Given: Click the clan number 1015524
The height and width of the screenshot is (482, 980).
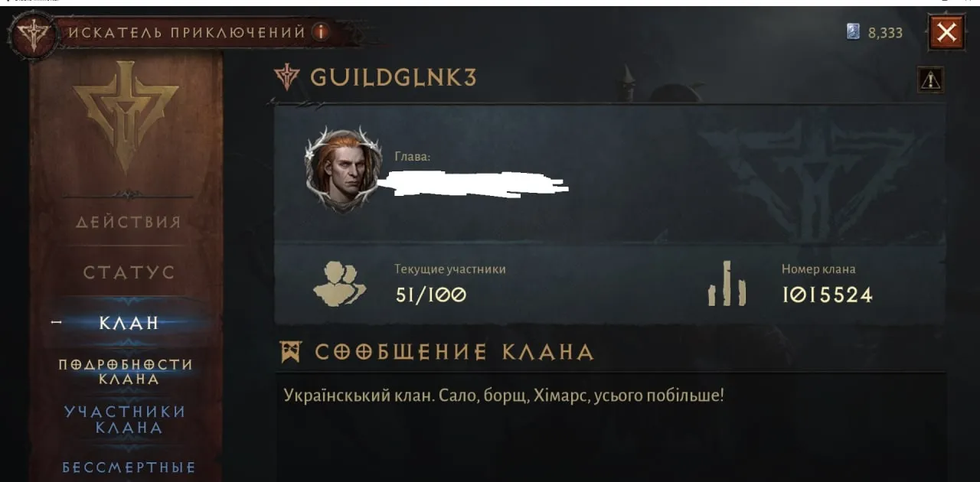Looking at the screenshot, I should pos(827,295).
